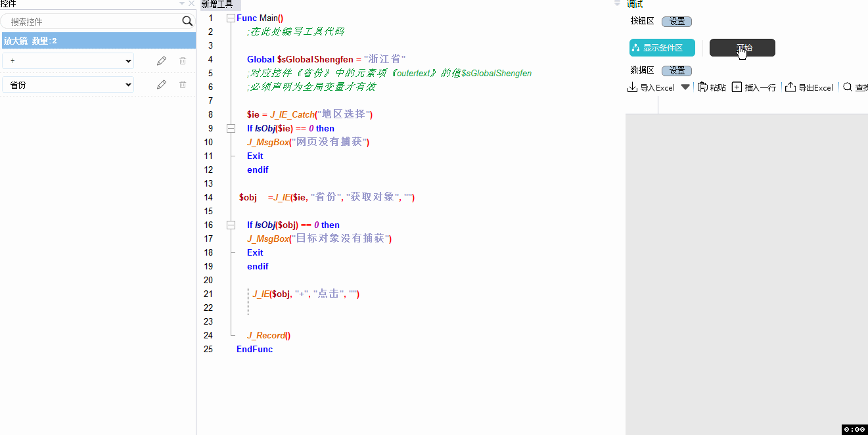The width and height of the screenshot is (868, 435).
Task: Click the 导入Excel import icon
Action: pyautogui.click(x=632, y=87)
